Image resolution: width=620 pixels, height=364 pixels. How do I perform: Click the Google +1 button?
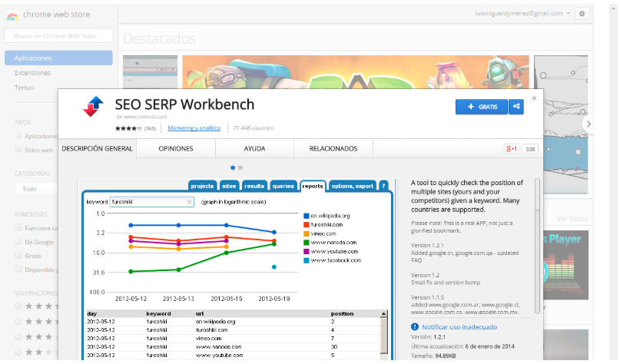(511, 149)
